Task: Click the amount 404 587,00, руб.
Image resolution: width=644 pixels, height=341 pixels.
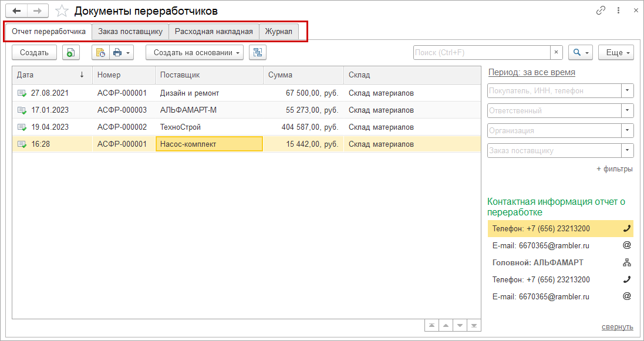Action: [x=310, y=127]
